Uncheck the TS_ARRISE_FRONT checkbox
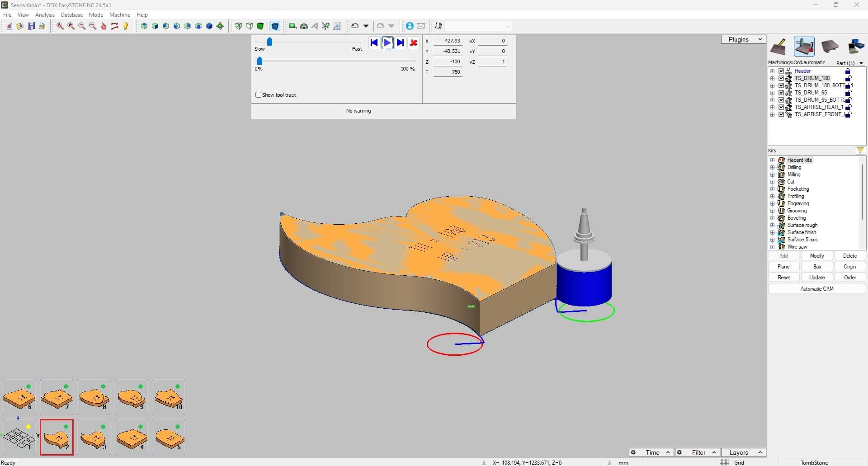Viewport: 868px width, 466px height. [781, 115]
